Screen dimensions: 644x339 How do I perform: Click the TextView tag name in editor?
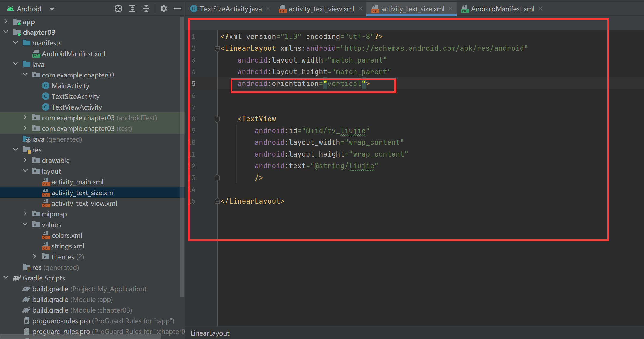click(x=259, y=119)
